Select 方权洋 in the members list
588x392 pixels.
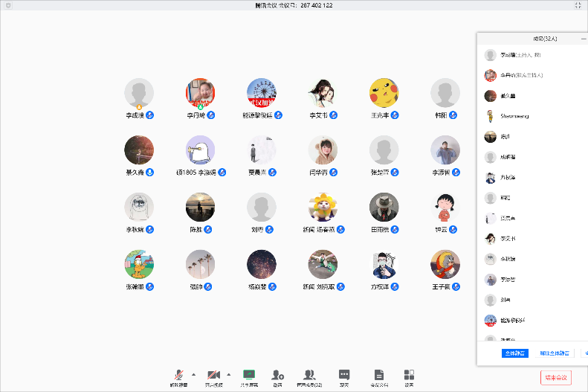point(509,178)
